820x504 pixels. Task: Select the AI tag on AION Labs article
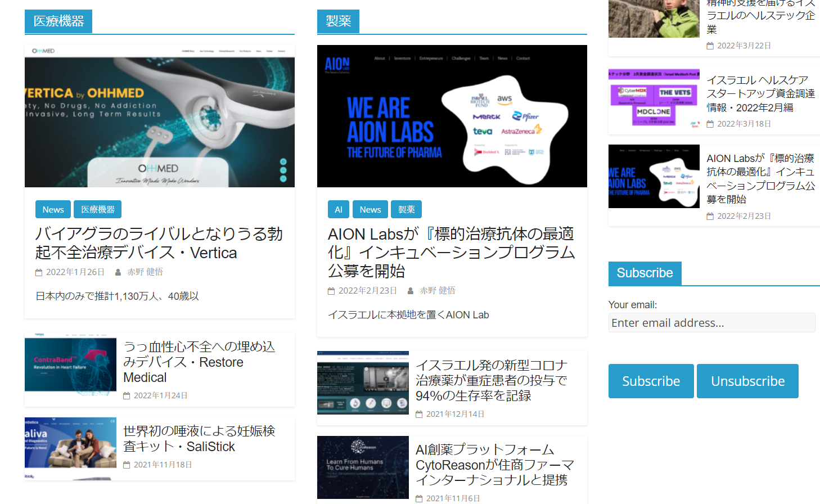(x=339, y=209)
